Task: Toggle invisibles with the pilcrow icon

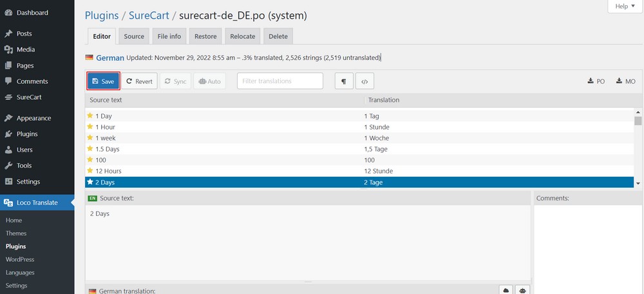Action: click(344, 81)
